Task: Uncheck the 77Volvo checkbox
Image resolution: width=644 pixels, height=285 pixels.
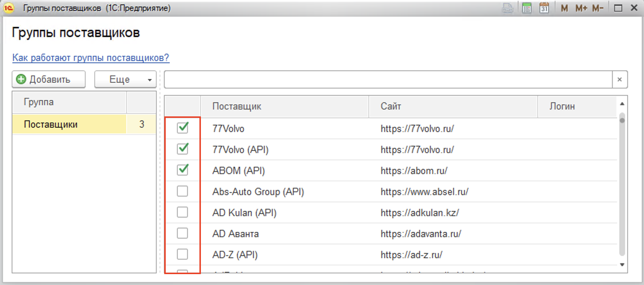Action: coord(182,128)
